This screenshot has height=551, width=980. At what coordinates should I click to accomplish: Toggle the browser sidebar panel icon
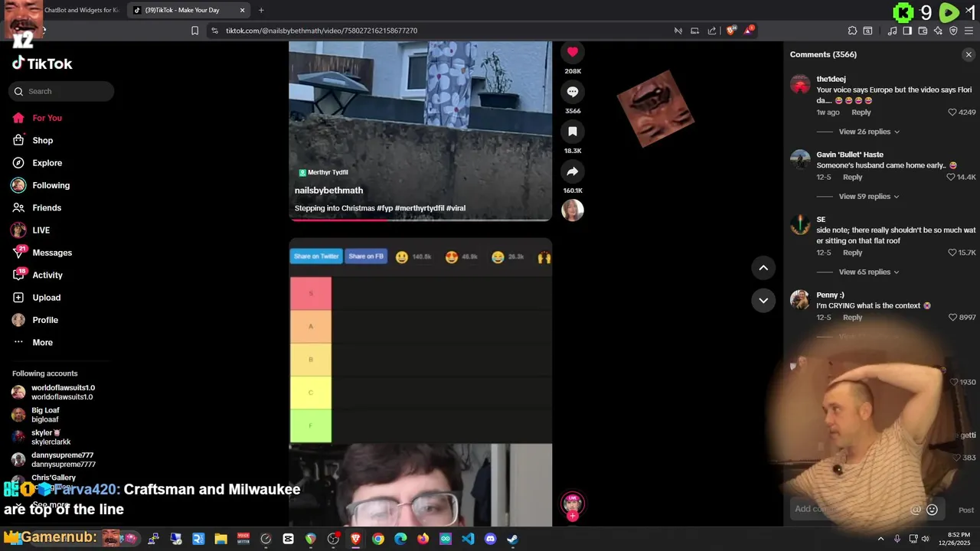907,31
